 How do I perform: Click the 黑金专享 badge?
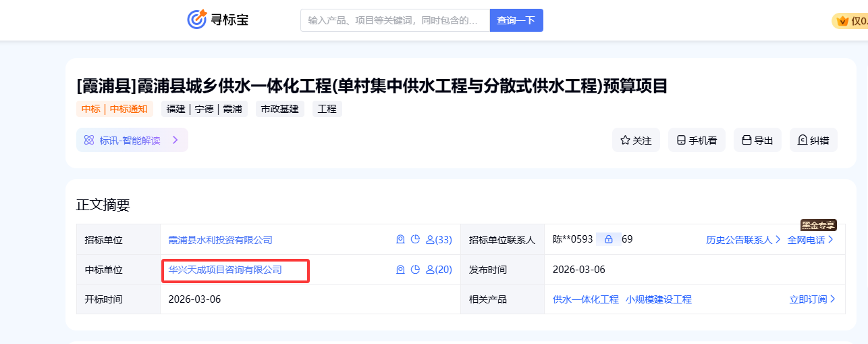(x=819, y=225)
